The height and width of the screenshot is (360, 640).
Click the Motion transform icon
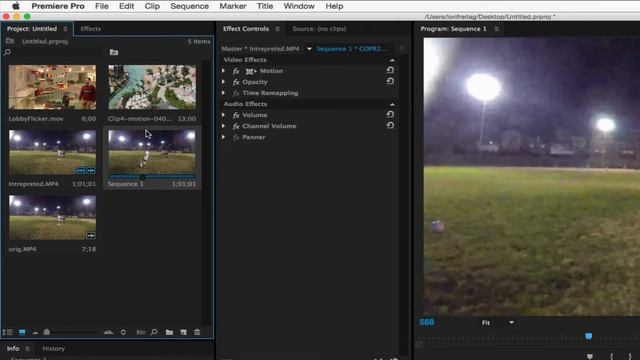pos(251,71)
